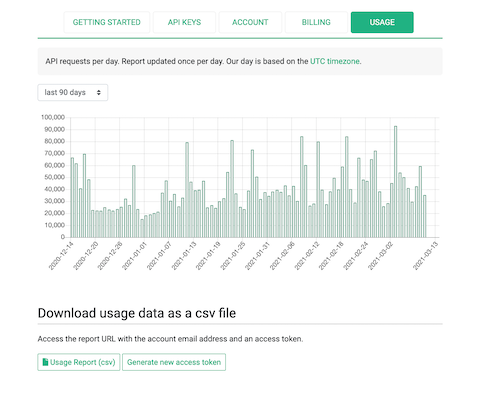Screen dimensions: 500x397
Task: Go to the Billing tab
Action: pyautogui.click(x=316, y=22)
